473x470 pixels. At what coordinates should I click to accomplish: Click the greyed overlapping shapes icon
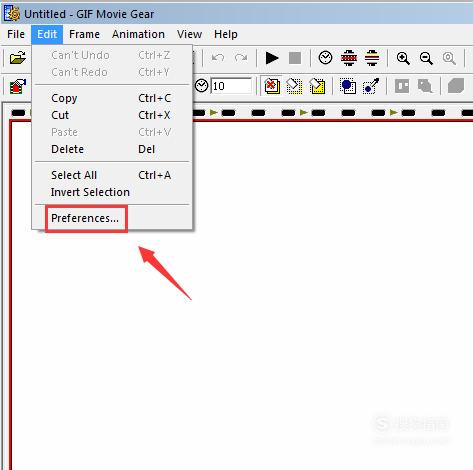[x=425, y=86]
